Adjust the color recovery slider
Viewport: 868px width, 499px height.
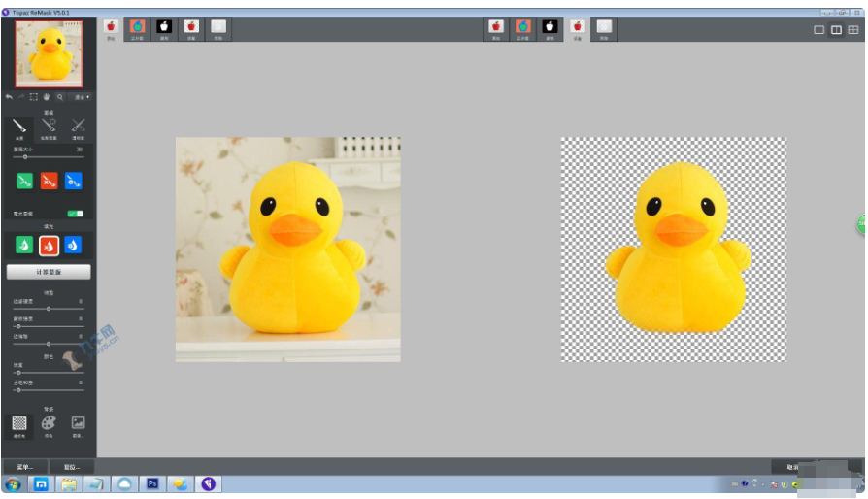tap(49, 373)
